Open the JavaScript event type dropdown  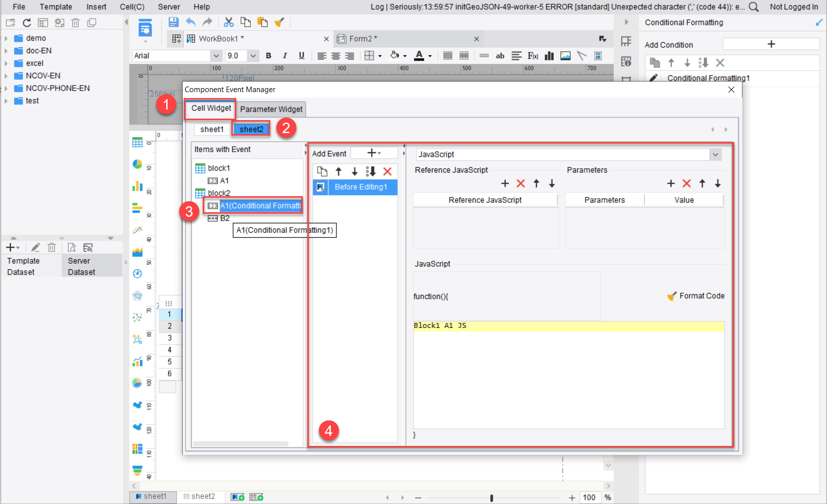coord(715,154)
